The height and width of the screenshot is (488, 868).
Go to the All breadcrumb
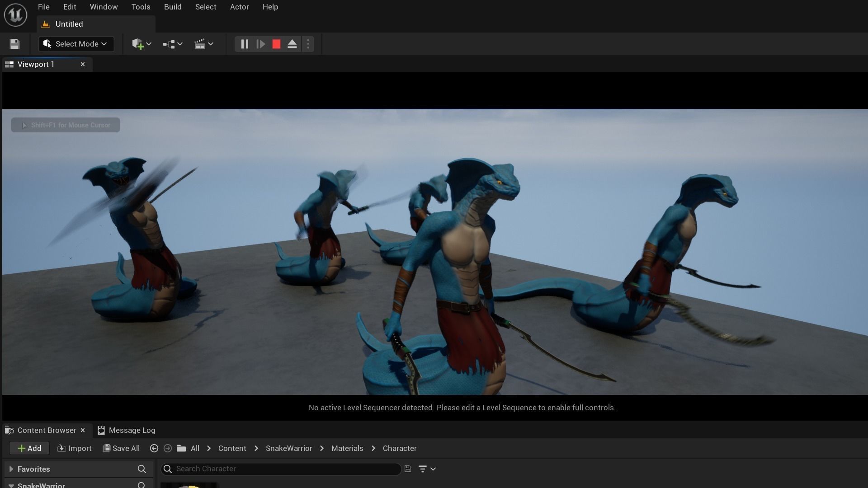195,448
